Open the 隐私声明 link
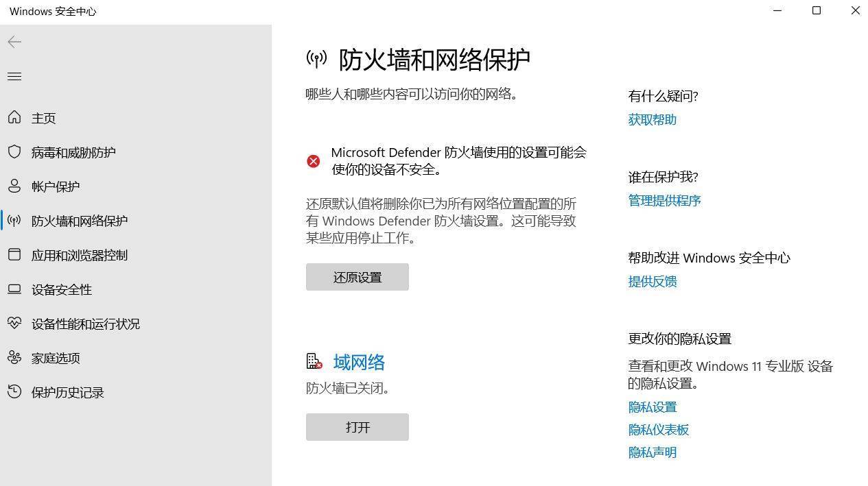The image size is (868, 486). tap(653, 452)
